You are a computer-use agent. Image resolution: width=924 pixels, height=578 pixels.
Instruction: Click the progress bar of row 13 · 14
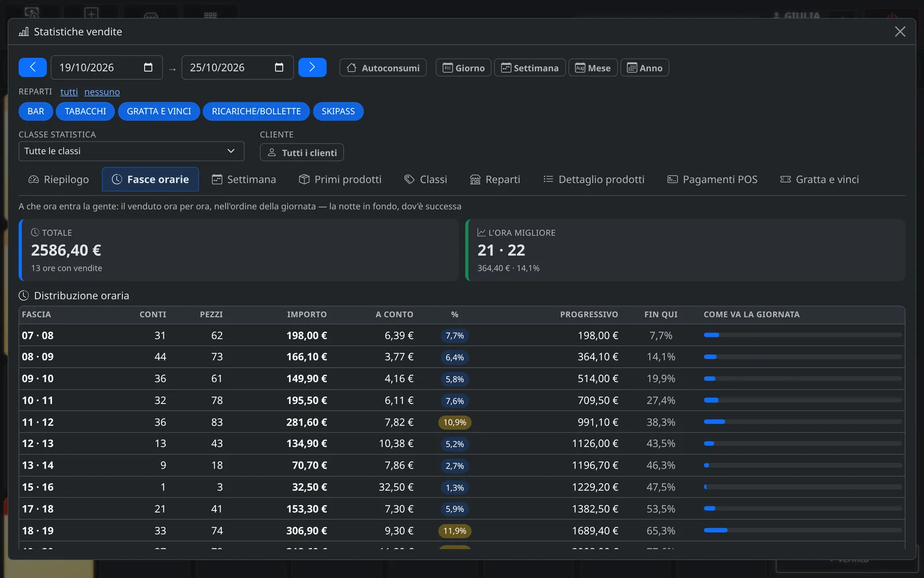click(803, 465)
